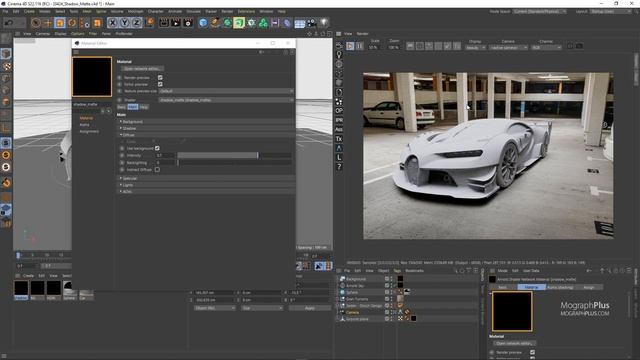Collapse the Diffuse section
This screenshot has width=640, height=360.
pyautogui.click(x=206, y=135)
